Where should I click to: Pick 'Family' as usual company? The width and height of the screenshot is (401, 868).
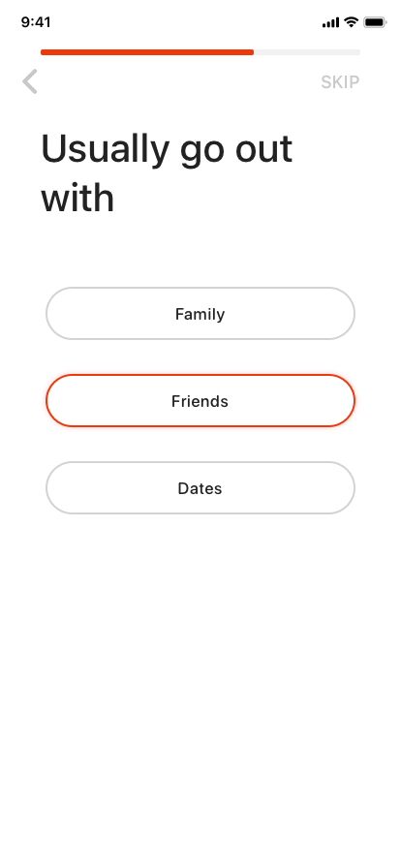click(x=200, y=313)
